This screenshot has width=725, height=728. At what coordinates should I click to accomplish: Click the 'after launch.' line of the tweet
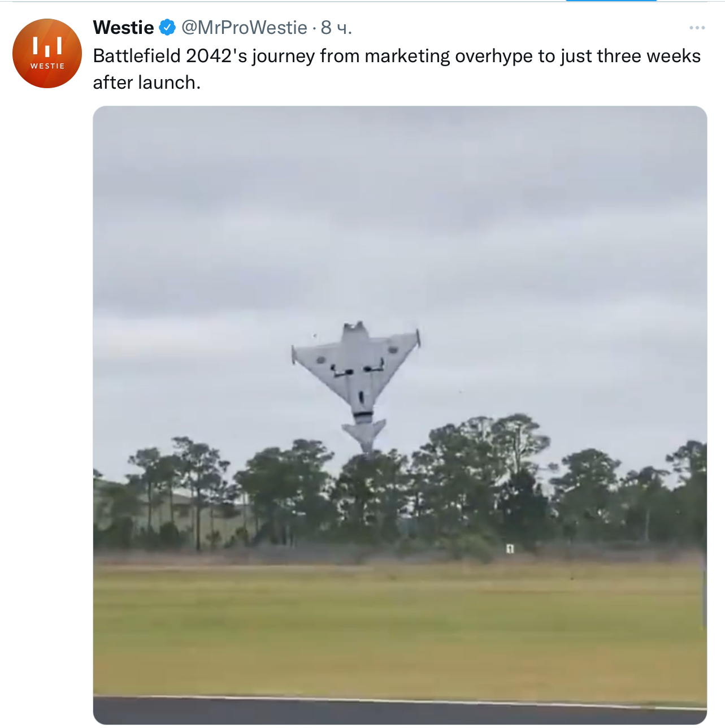pyautogui.click(x=147, y=83)
